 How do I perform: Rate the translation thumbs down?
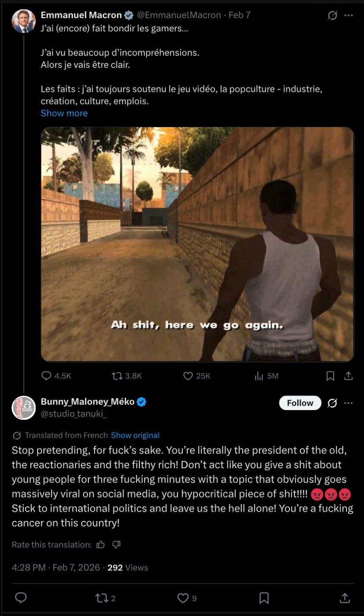click(x=116, y=545)
